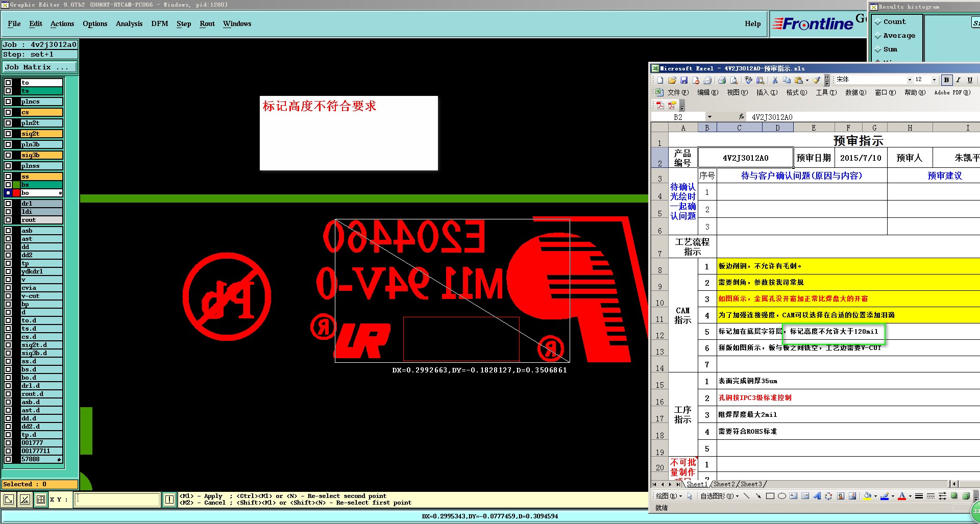Toggle display box for layer 'plncs'
Screen dimensions: 980x524
tap(8, 102)
